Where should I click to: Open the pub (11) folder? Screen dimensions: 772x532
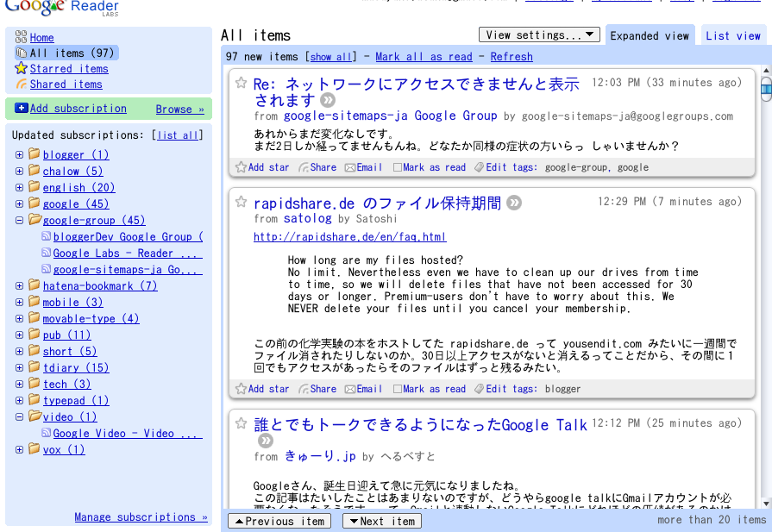pos(67,335)
